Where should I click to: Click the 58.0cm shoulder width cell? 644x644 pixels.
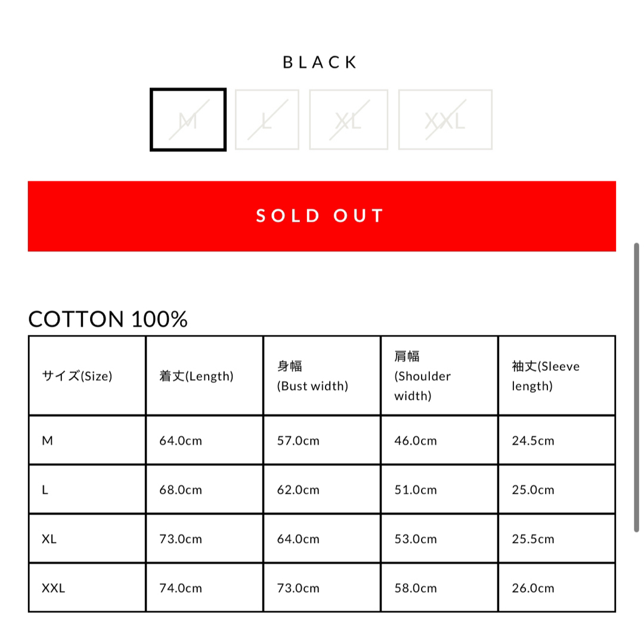tap(439, 588)
